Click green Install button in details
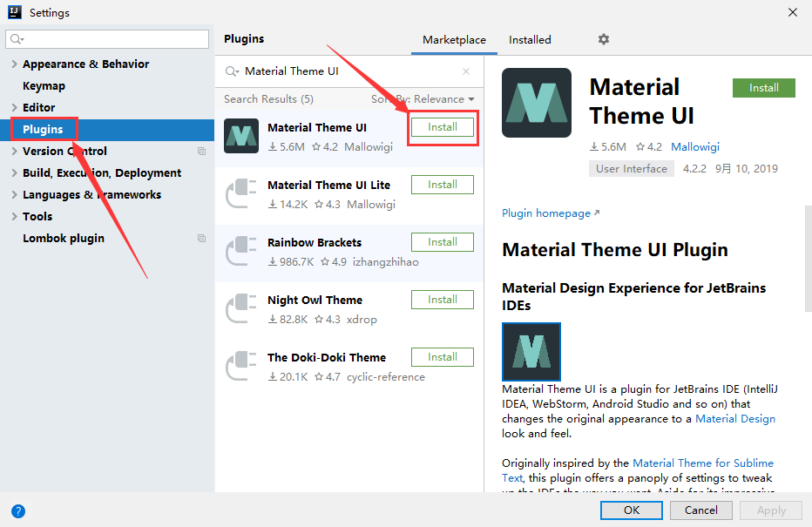Screen dimensions: 812x527 click(x=764, y=88)
